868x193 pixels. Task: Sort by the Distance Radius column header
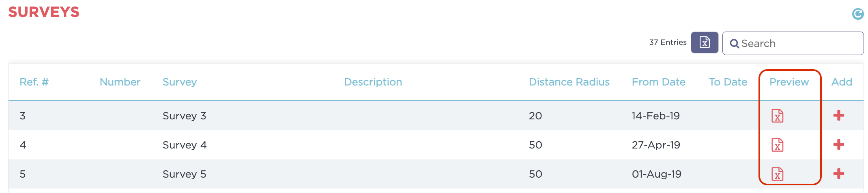point(569,82)
